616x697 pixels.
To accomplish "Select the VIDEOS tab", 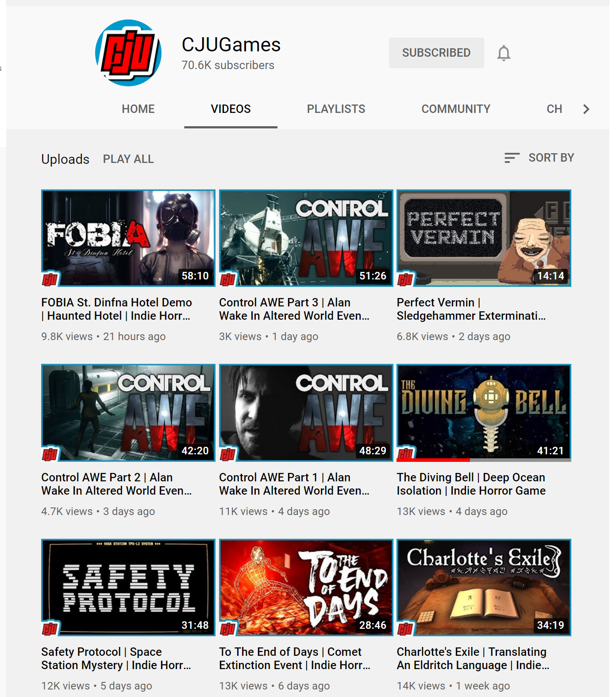I will 231,109.
